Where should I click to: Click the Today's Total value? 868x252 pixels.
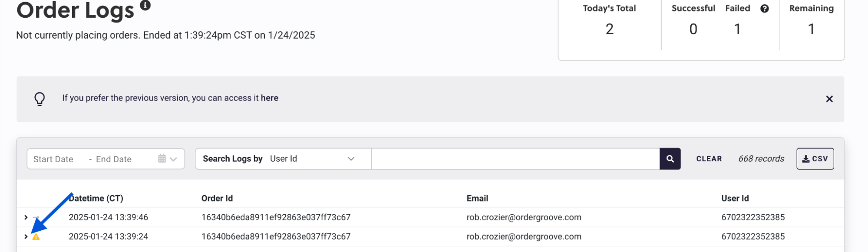(x=610, y=29)
